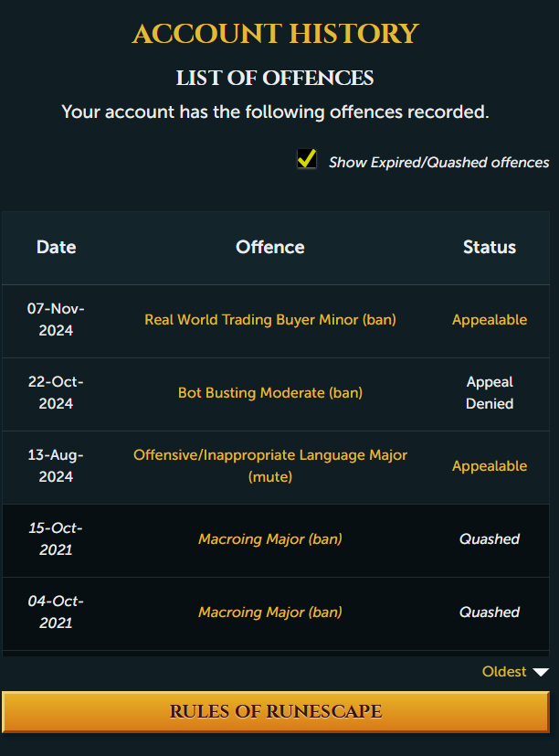Image resolution: width=559 pixels, height=756 pixels.
Task: Click the Status column header
Action: [x=490, y=248]
